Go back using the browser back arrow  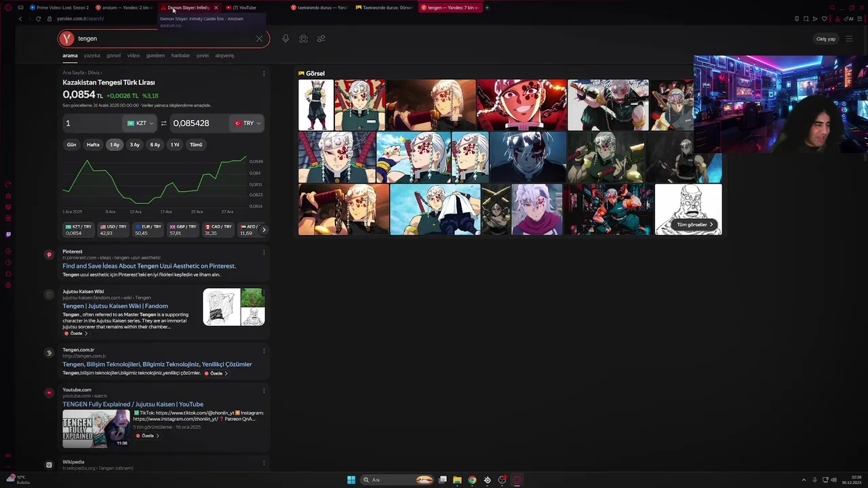click(x=20, y=19)
